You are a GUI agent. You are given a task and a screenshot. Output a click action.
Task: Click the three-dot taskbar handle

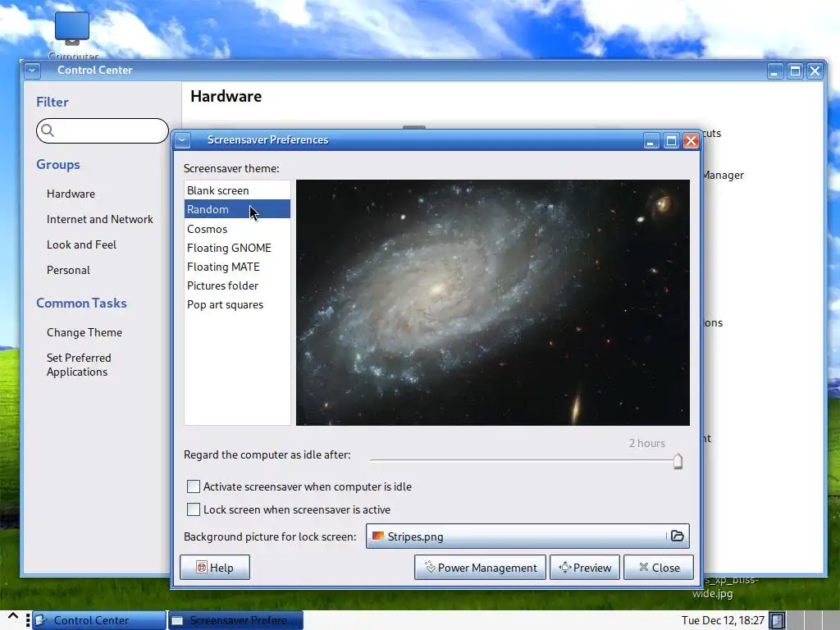tap(28, 620)
